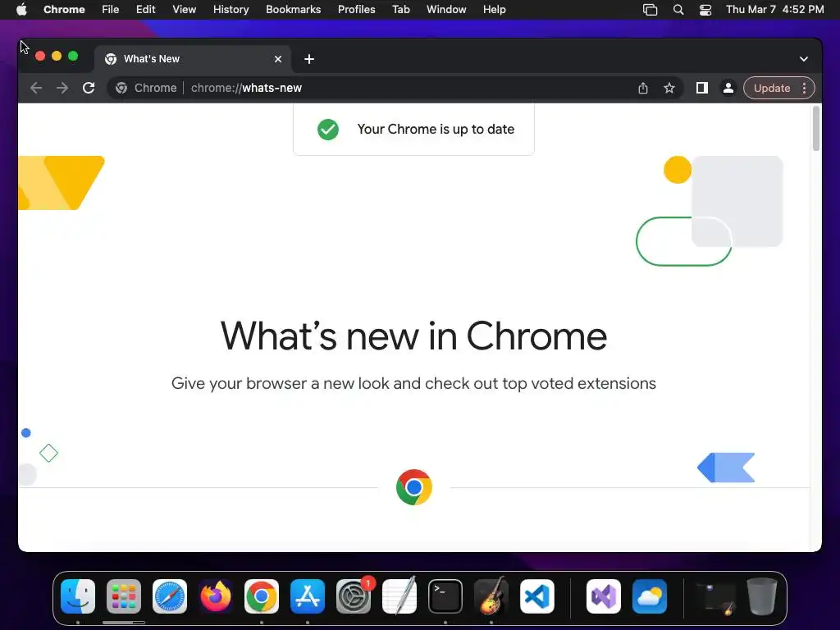840x630 pixels.
Task: Open Control Center icon
Action: click(x=705, y=10)
